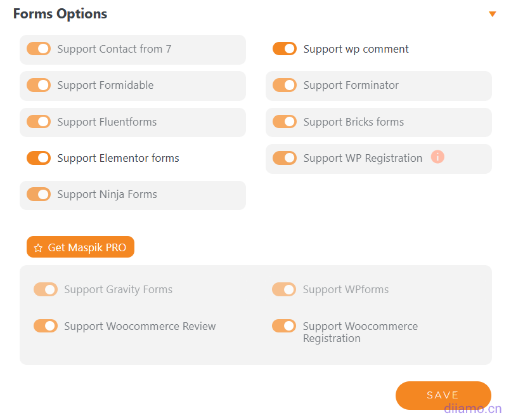
Task: Click the info icon beside WP Registration
Action: point(437,157)
